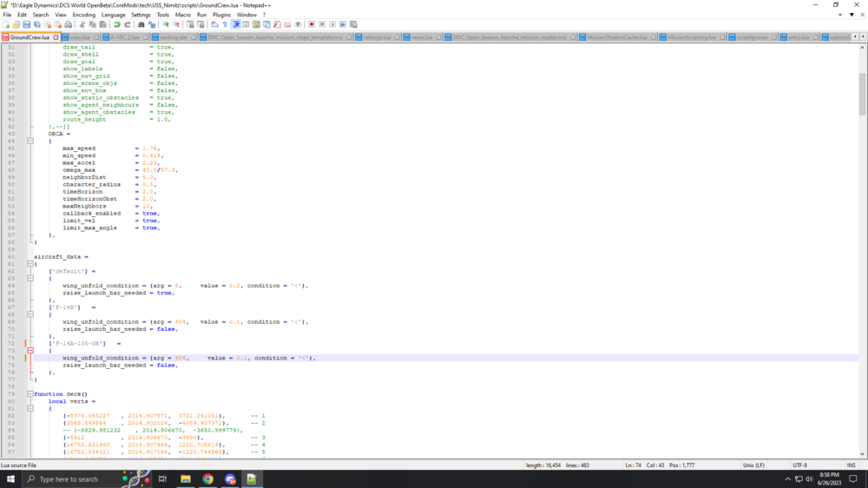Image resolution: width=868 pixels, height=488 pixels.
Task: Click the Stop Recording macro icon
Action: (x=322, y=24)
